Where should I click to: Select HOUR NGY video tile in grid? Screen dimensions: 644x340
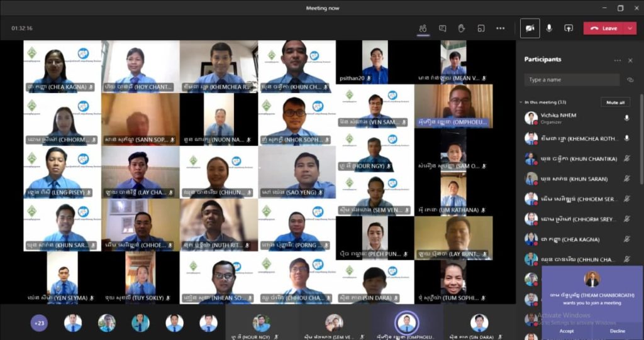click(375, 150)
